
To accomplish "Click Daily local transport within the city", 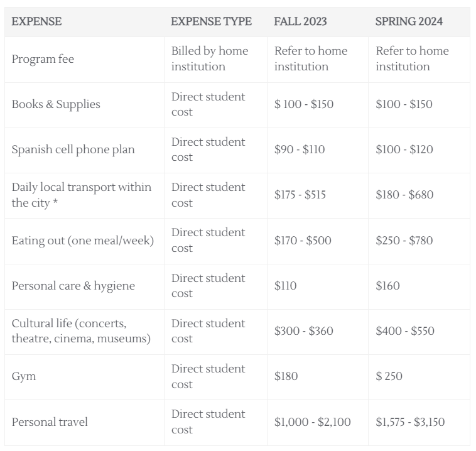I will (82, 195).
